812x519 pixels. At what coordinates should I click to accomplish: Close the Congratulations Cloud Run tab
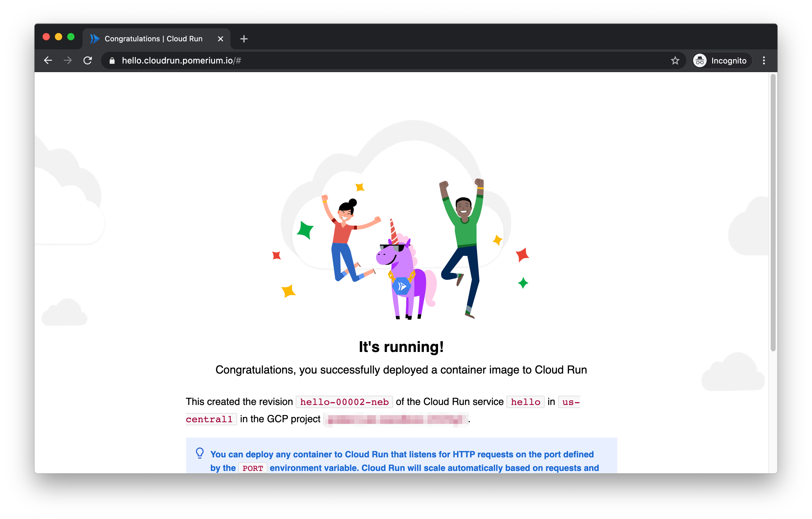coord(221,39)
